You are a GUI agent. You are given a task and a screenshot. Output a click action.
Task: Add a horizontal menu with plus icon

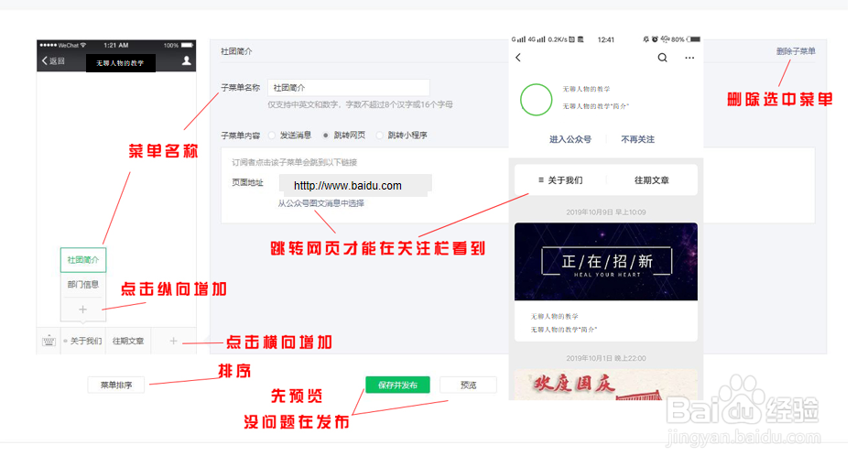pos(173,341)
